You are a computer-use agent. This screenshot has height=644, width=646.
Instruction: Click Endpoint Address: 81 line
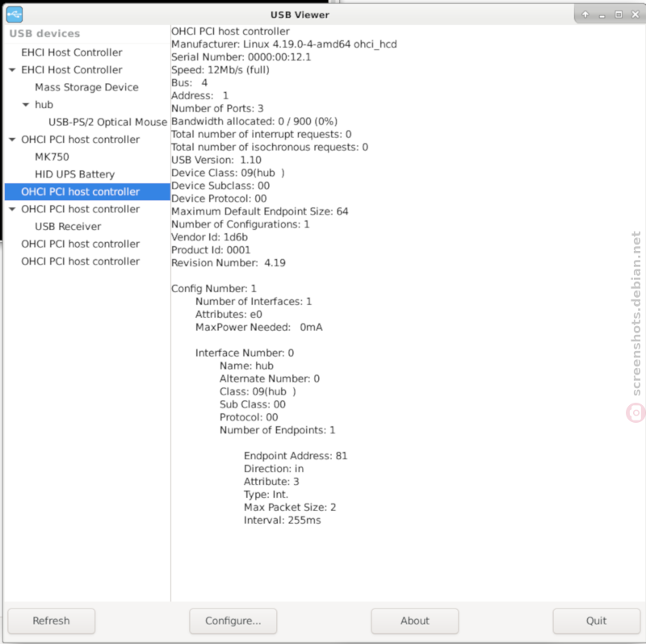[296, 456]
